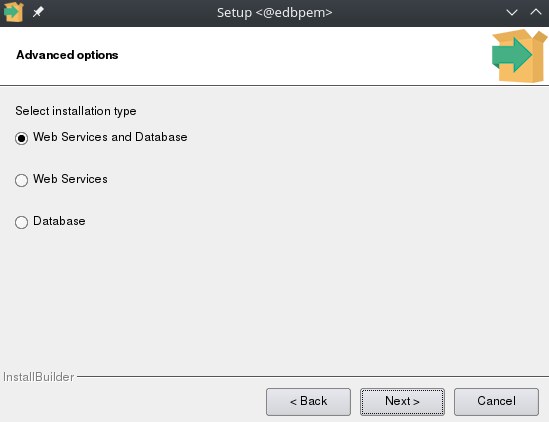Go back with the < Back button
This screenshot has height=422, width=549.
308,401
